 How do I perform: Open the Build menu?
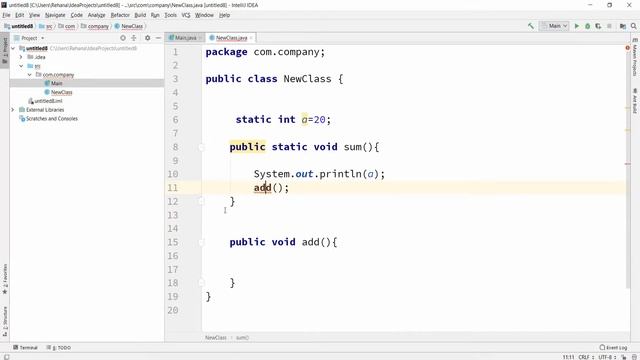pos(140,15)
